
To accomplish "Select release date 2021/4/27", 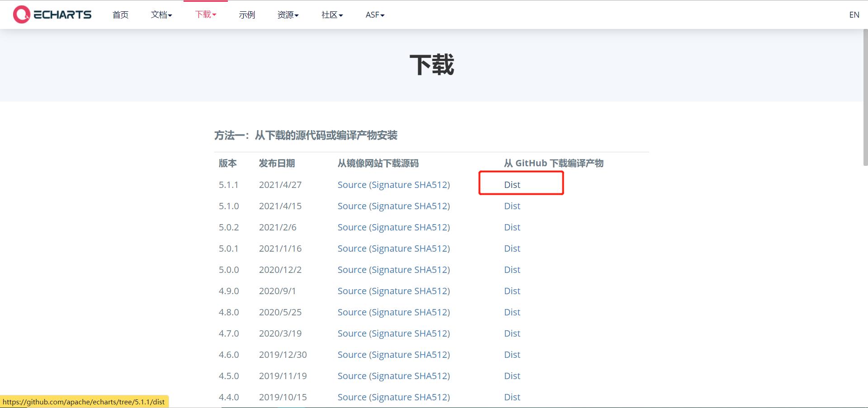I will 280,185.
